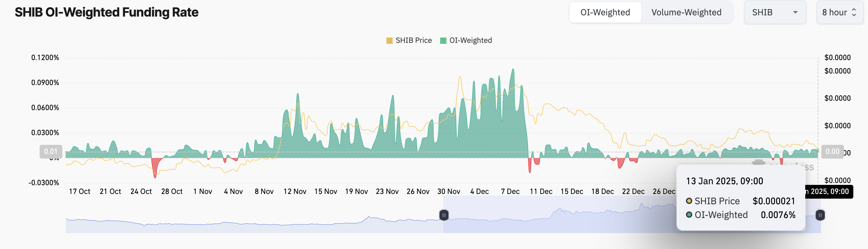This screenshot has width=868, height=249.
Task: Click the tooltip date 13 Jan 2025, 09:00
Action: (x=724, y=181)
